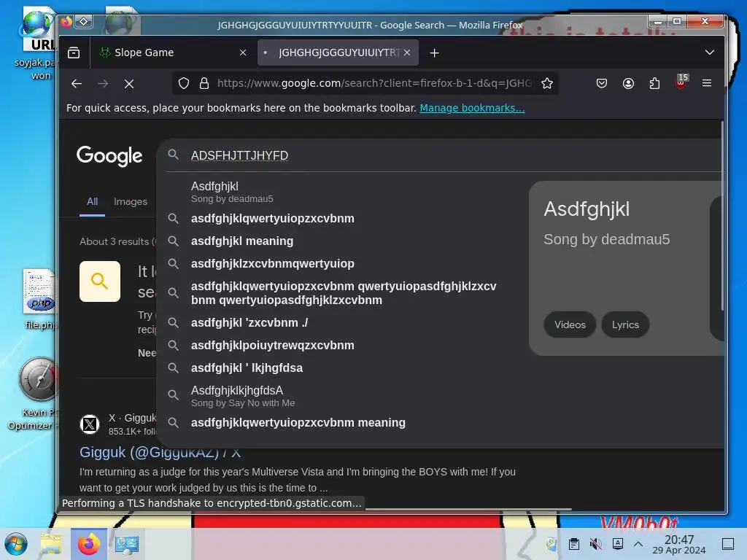This screenshot has width=747, height=560.
Task: View site security padlock info
Action: (x=204, y=83)
